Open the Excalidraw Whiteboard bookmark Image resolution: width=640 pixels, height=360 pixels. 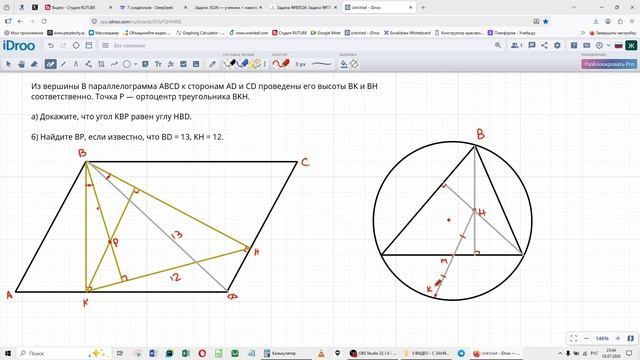[407, 33]
